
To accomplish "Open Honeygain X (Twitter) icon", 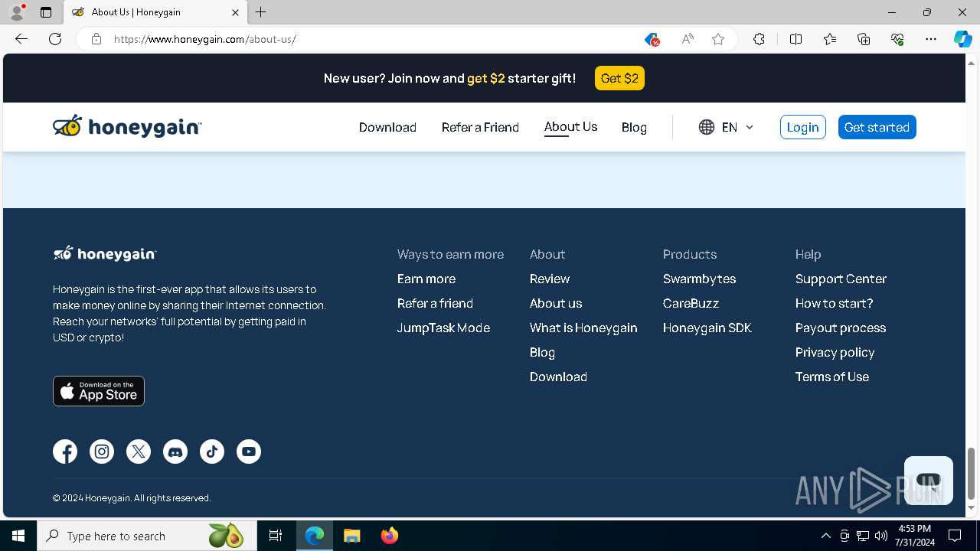I will 139,452.
